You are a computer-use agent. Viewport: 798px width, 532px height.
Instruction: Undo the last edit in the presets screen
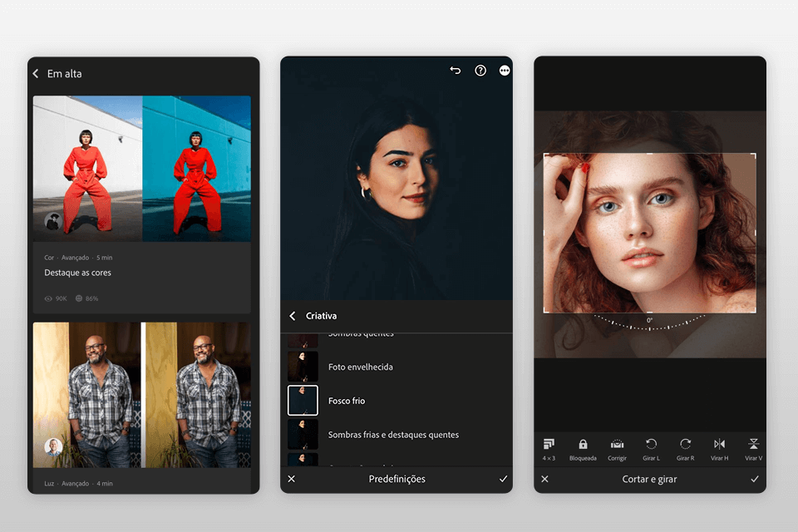pyautogui.click(x=456, y=71)
